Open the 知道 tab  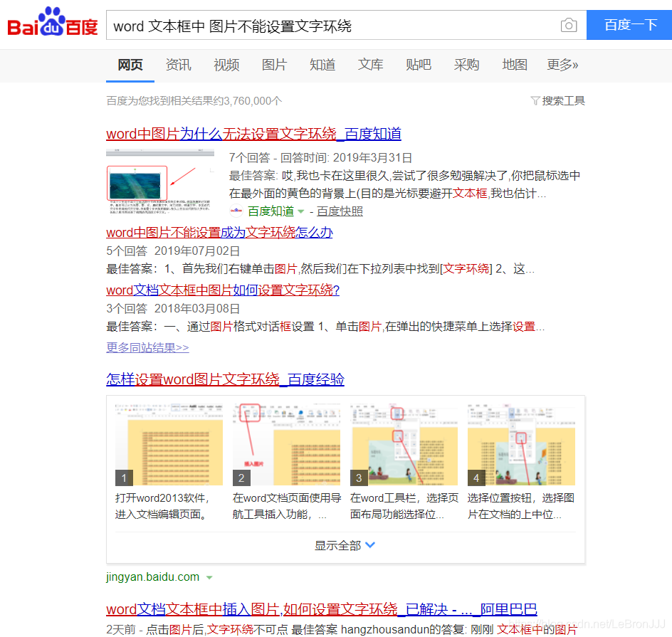322,65
